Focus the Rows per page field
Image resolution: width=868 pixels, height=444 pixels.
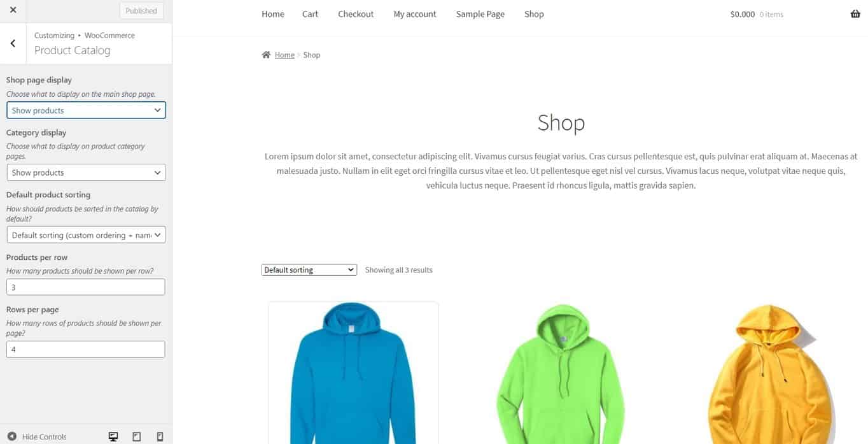pyautogui.click(x=86, y=349)
